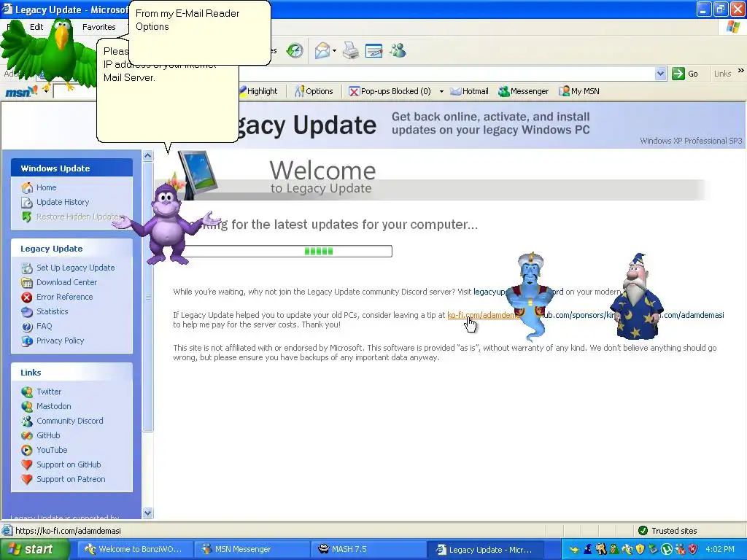Click the YouTube media player icon
Screen dimensions: 747x560
pos(27,451)
